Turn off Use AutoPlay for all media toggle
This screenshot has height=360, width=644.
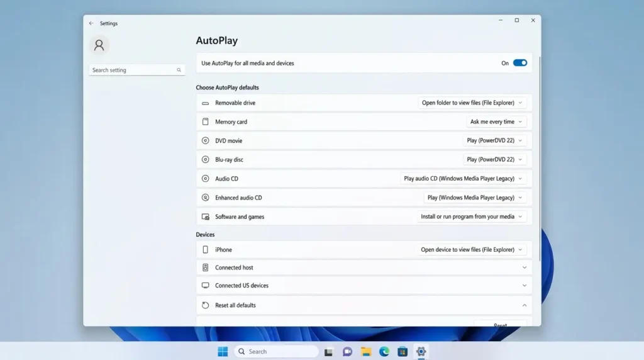[520, 63]
